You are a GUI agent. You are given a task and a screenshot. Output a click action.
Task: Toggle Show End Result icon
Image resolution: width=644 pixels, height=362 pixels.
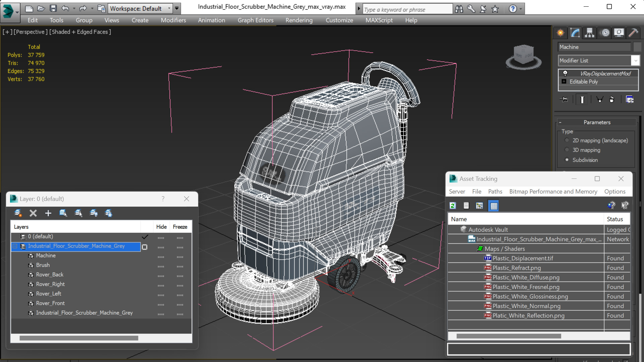582,99
